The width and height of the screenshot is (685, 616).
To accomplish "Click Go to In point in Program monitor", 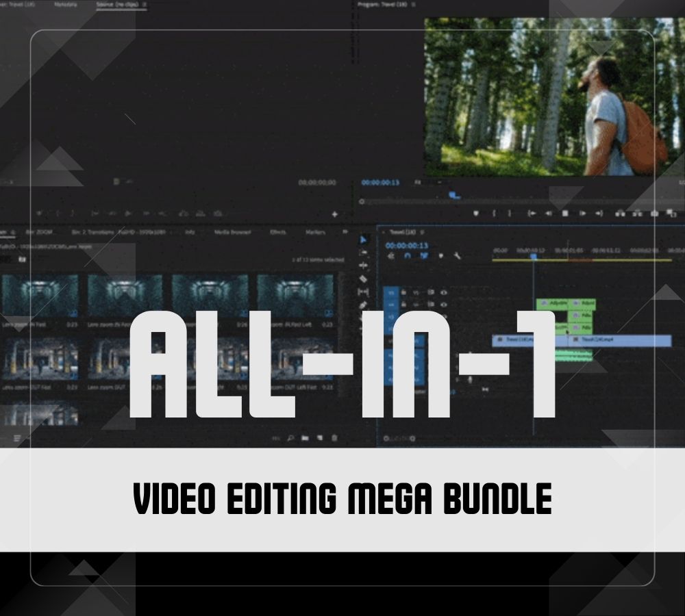I will coord(531,214).
